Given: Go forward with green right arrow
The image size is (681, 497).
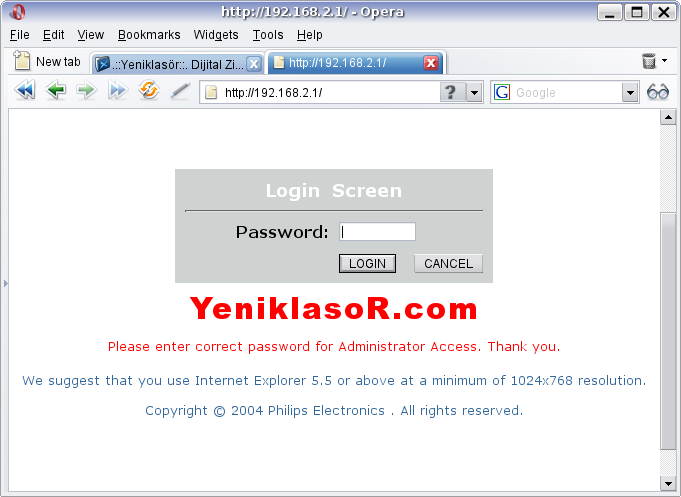Looking at the screenshot, I should [x=86, y=90].
